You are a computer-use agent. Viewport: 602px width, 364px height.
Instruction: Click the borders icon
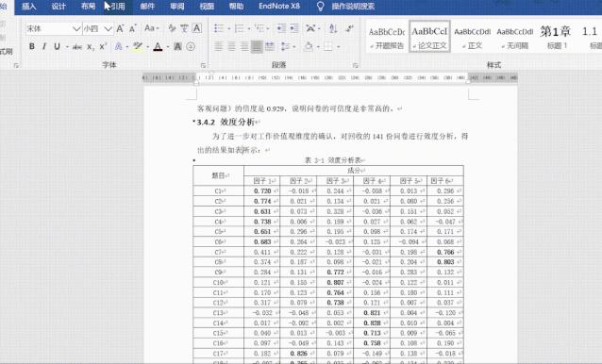327,46
